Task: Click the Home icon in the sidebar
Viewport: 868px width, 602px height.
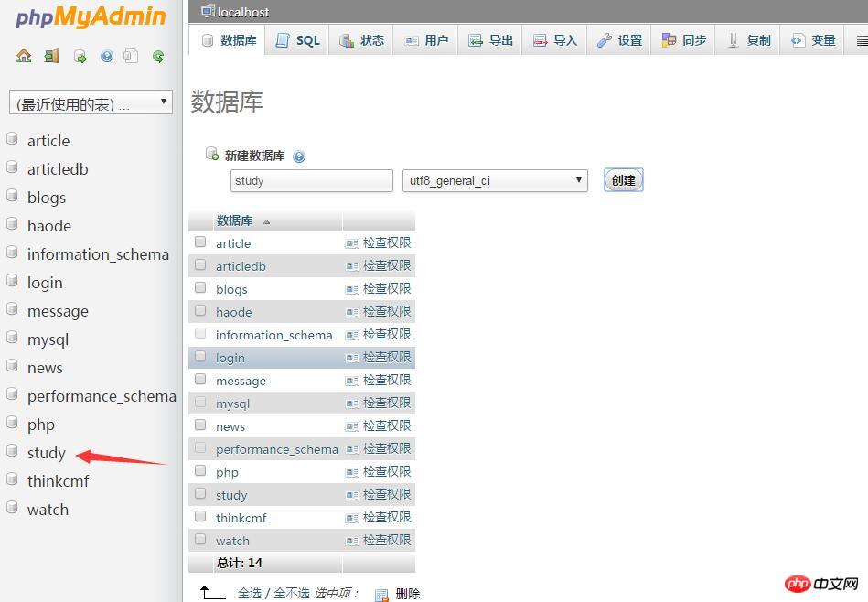Action: pyautogui.click(x=24, y=57)
